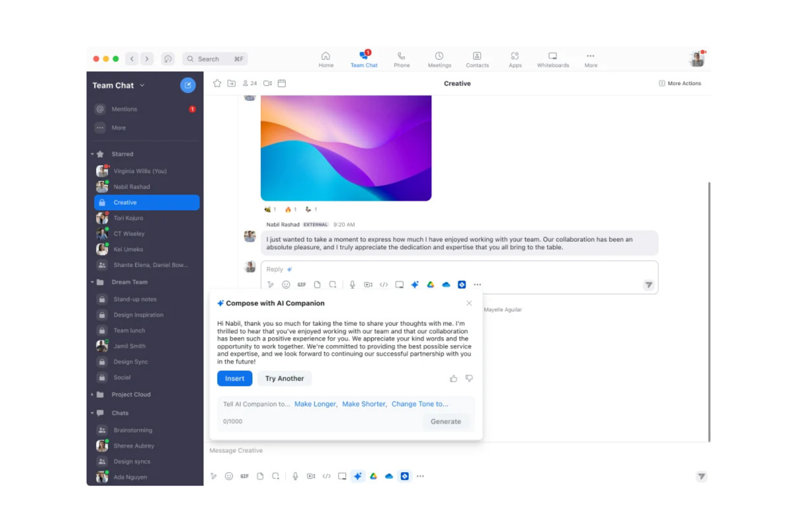Click the Search field at the top

click(x=214, y=58)
